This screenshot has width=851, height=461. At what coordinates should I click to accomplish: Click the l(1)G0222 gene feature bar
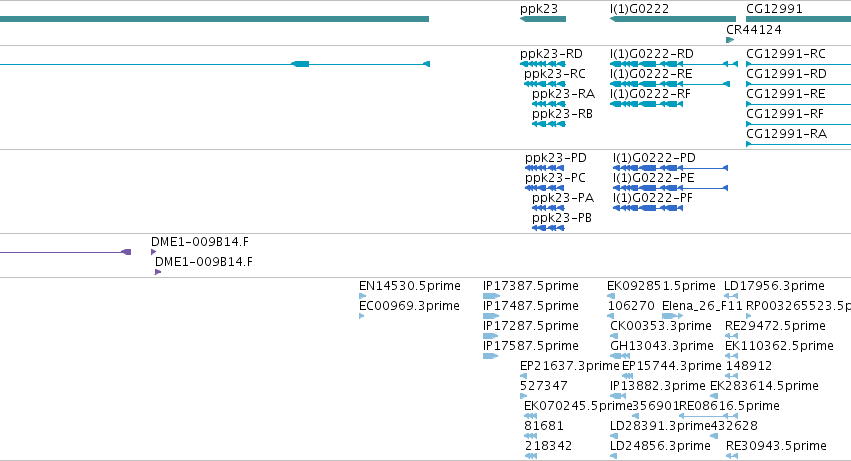673,19
